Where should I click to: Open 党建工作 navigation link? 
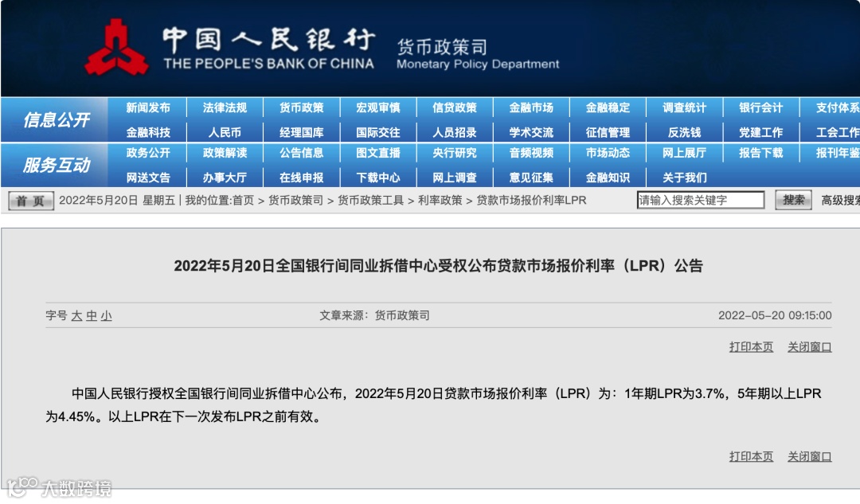pos(760,133)
